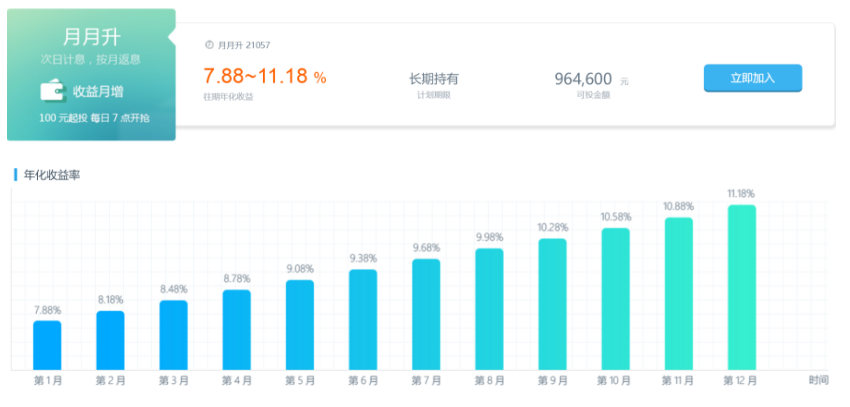This screenshot has height=407, width=850.
Task: Click the 第5月 axis label
Action: click(300, 381)
